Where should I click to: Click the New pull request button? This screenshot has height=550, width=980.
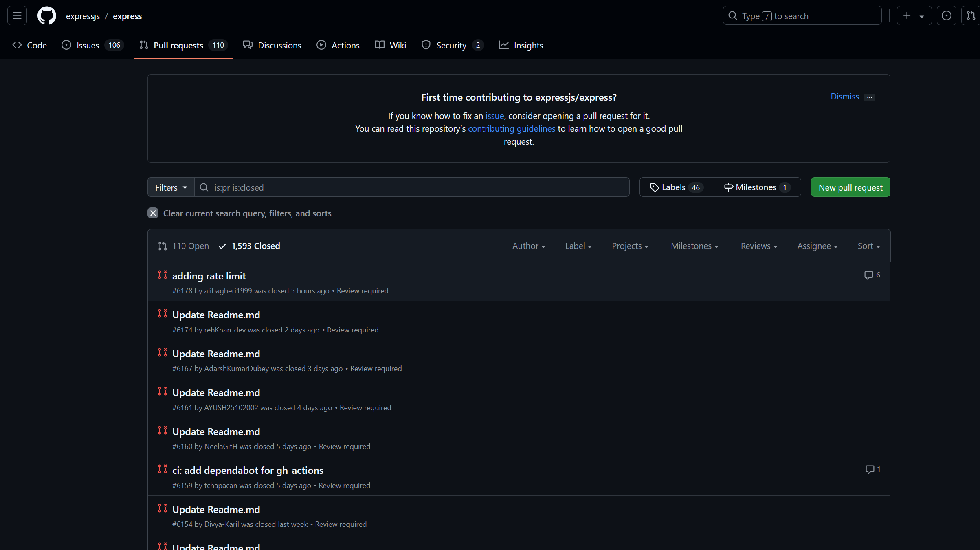[850, 187]
